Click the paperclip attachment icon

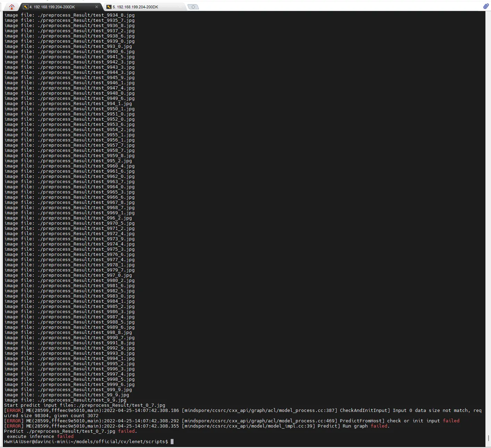coord(486,6)
